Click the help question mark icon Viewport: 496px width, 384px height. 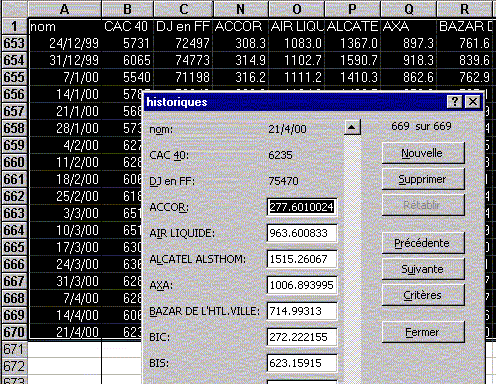[x=455, y=102]
